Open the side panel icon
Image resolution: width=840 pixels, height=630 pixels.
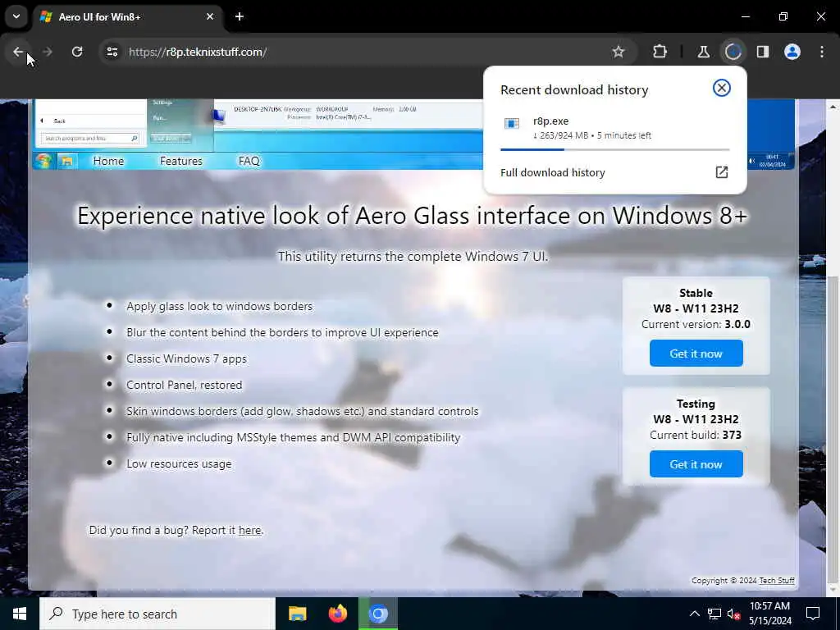(762, 52)
